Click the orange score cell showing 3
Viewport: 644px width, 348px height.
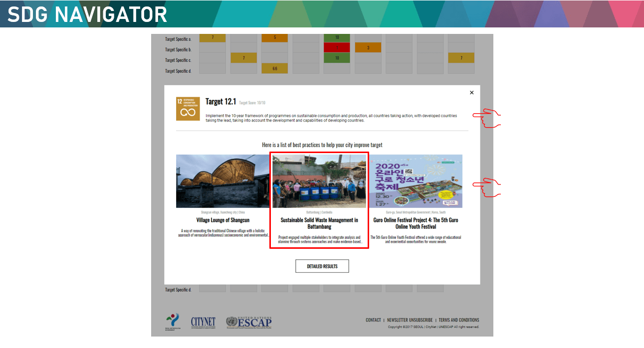click(x=368, y=48)
